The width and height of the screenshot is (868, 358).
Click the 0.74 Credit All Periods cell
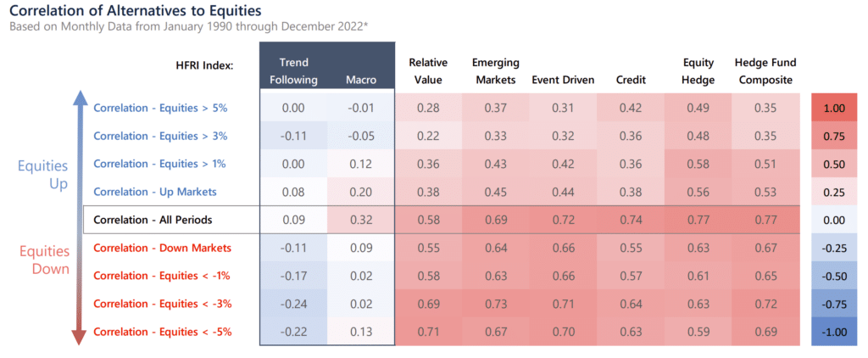(631, 220)
